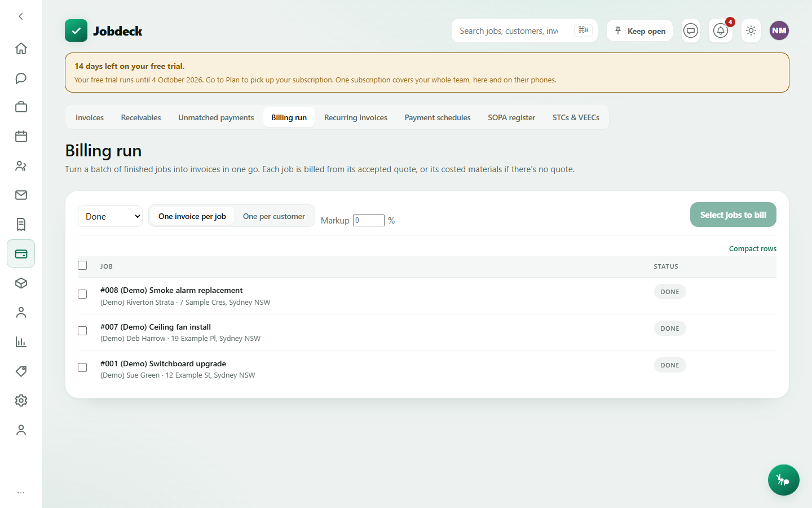Image resolution: width=812 pixels, height=508 pixels.
Task: Choose One per customer option
Action: pos(274,216)
